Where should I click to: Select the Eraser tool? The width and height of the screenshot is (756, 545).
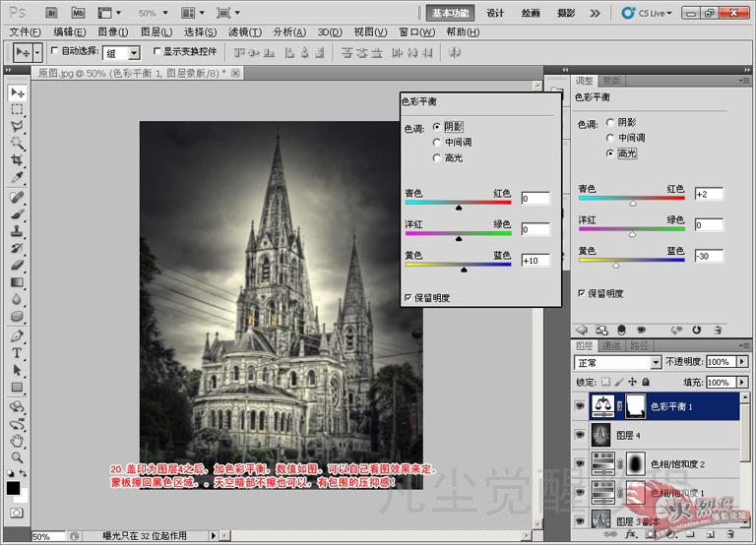point(18,265)
